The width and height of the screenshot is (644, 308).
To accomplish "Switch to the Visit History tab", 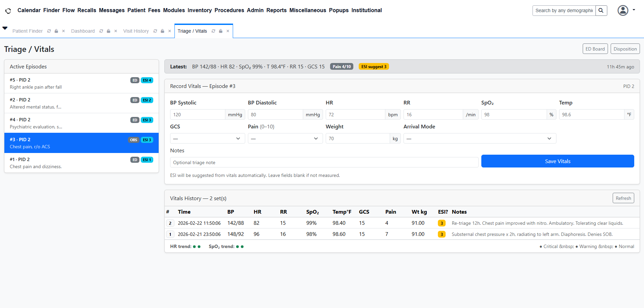I will (x=136, y=31).
